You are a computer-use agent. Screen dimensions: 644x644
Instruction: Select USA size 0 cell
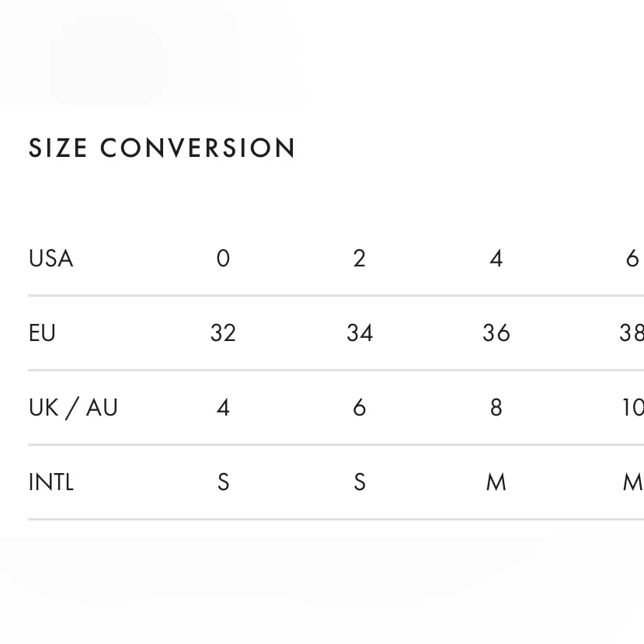(223, 258)
